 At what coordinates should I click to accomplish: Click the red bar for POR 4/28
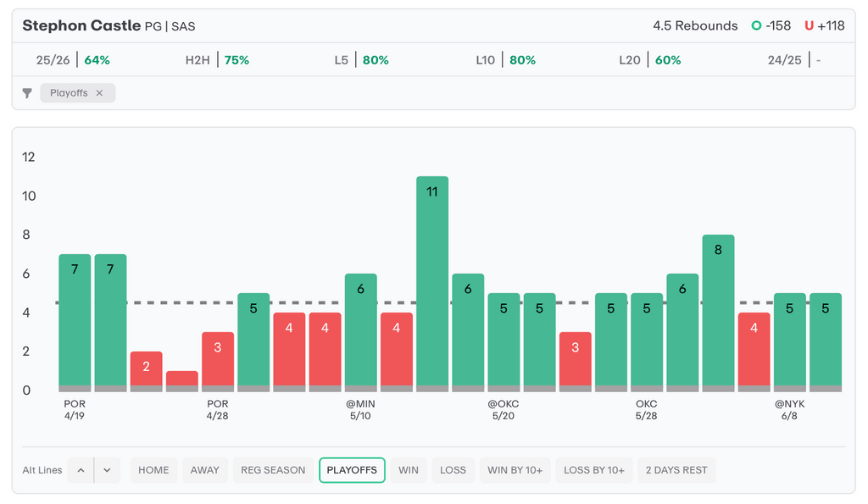218,362
